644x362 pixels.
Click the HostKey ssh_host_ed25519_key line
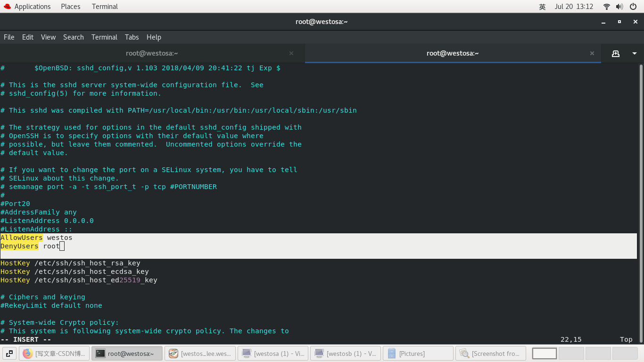pyautogui.click(x=79, y=280)
